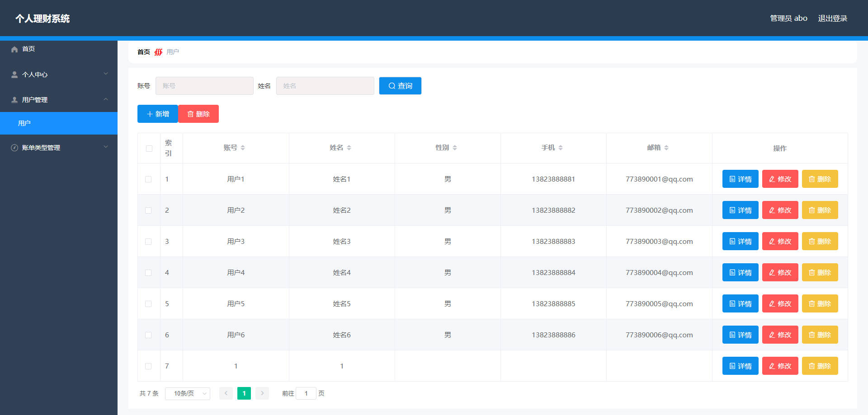Click the 账单类型管理 compass icon
This screenshot has width=868, height=415.
click(x=14, y=148)
